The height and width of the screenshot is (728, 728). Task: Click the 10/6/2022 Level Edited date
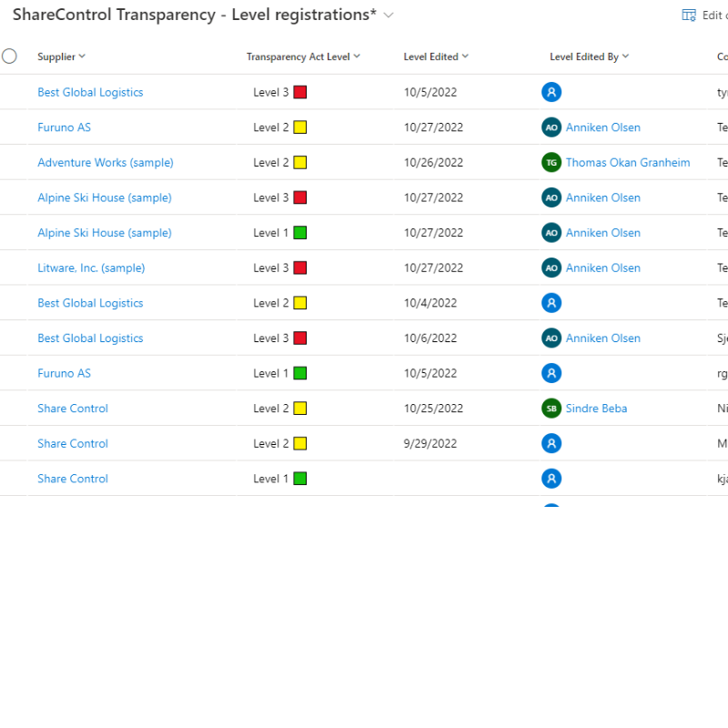pos(430,338)
